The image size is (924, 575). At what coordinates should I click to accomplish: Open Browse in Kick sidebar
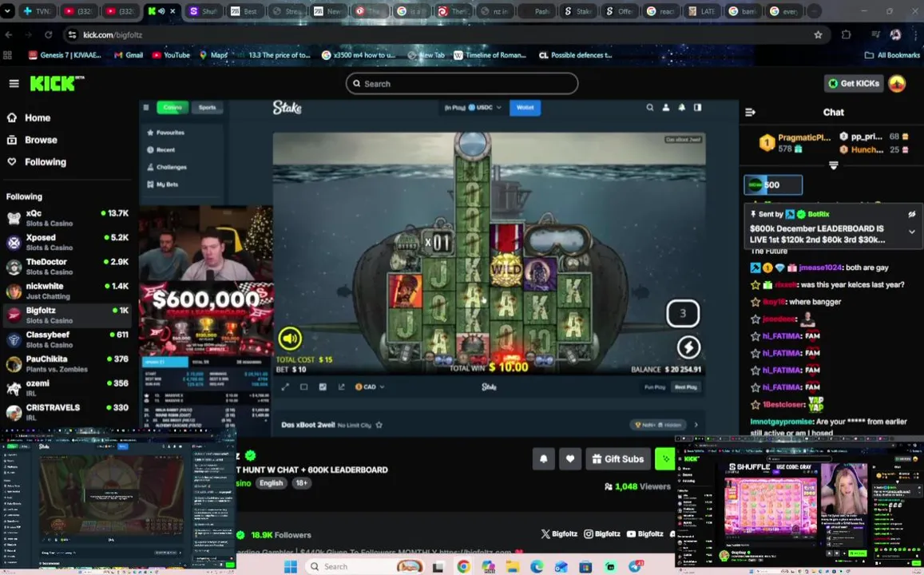32,141
